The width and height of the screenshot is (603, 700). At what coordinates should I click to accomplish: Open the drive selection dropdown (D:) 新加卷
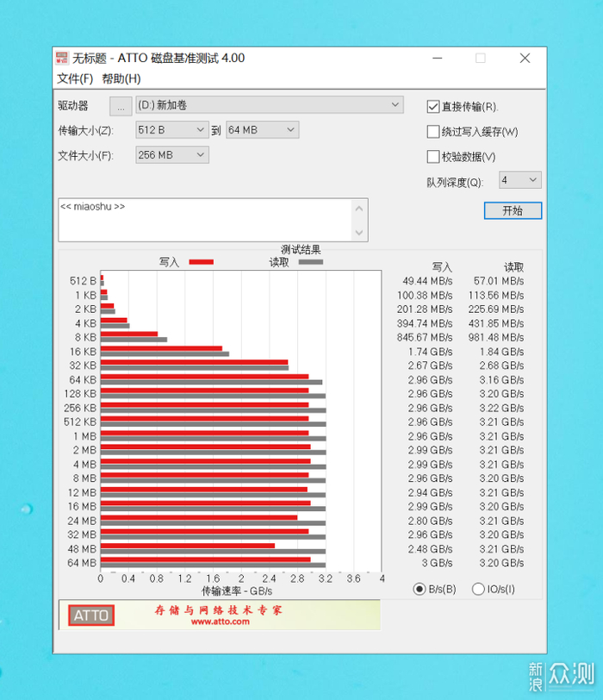(270, 105)
